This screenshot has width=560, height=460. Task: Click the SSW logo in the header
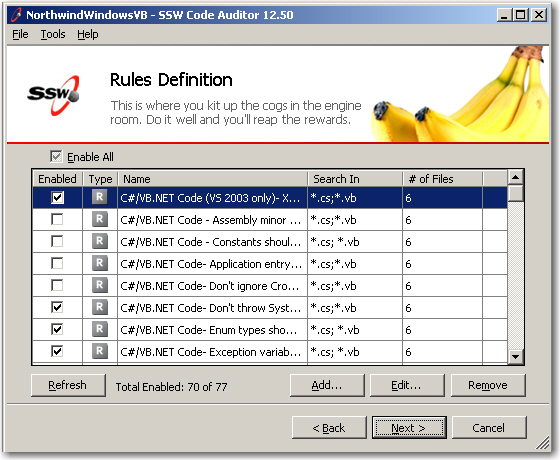point(53,95)
